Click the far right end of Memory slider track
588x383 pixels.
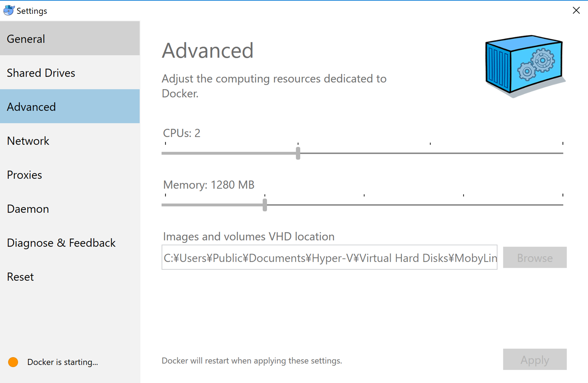pyautogui.click(x=561, y=205)
